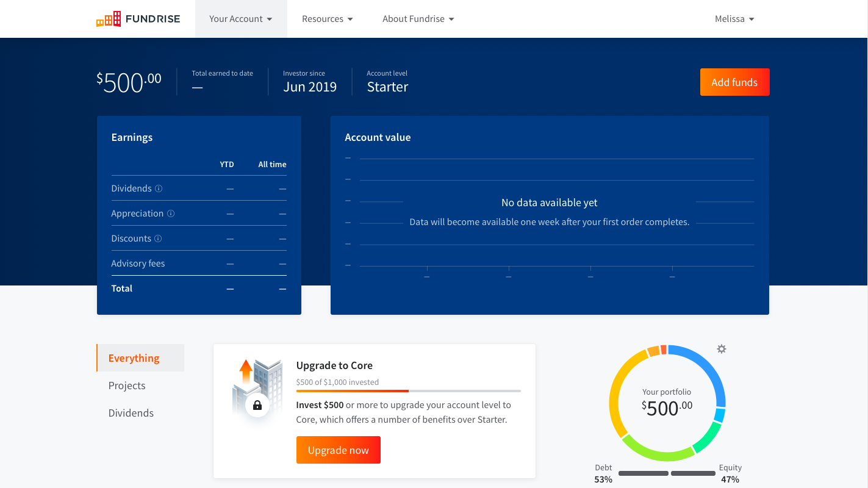
Task: Click the $500.00 account balance
Action: coord(129,82)
